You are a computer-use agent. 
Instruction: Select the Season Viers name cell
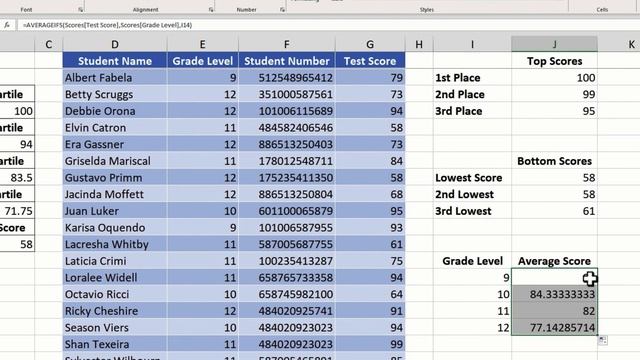(115, 328)
